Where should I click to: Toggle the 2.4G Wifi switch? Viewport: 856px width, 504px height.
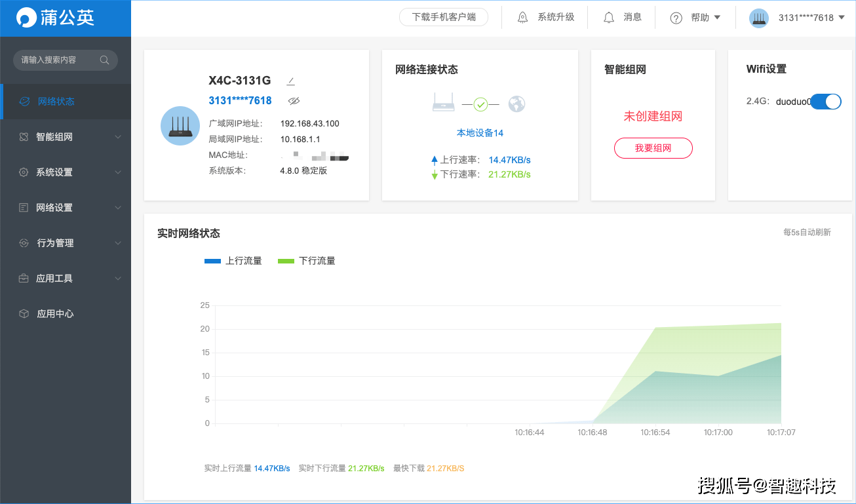pyautogui.click(x=826, y=102)
